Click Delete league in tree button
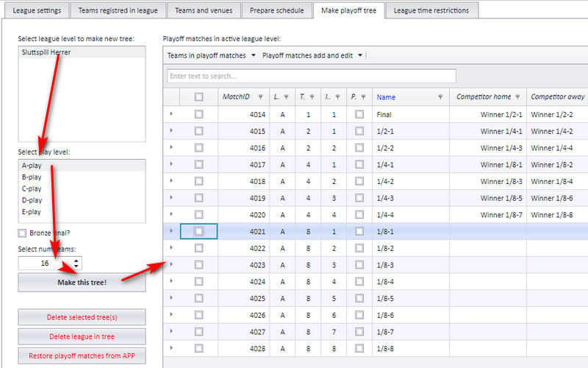The width and height of the screenshot is (588, 368). point(82,337)
